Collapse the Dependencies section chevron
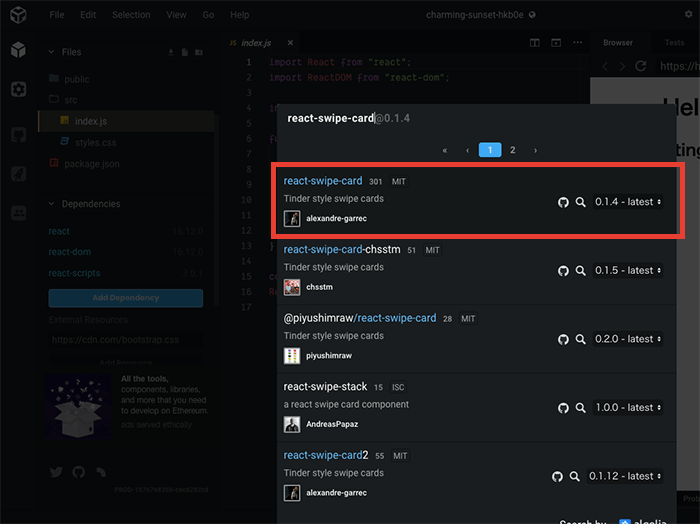This screenshot has width=700, height=524. (x=51, y=204)
